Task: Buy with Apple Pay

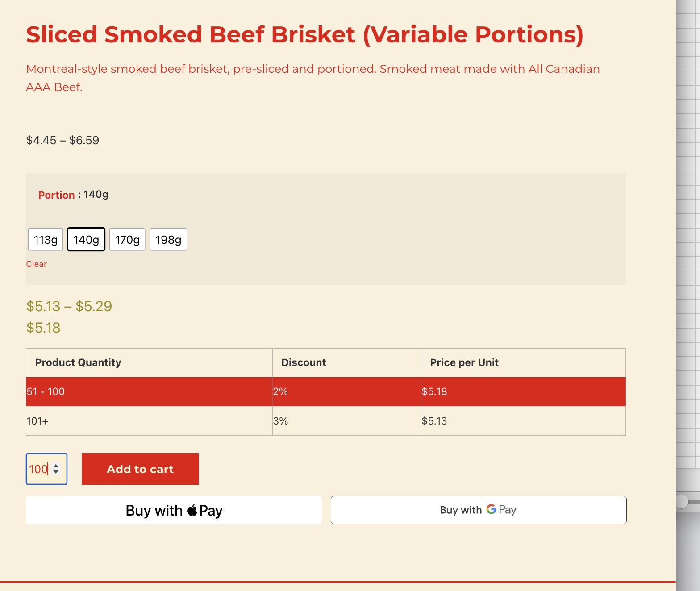Action: click(x=174, y=510)
